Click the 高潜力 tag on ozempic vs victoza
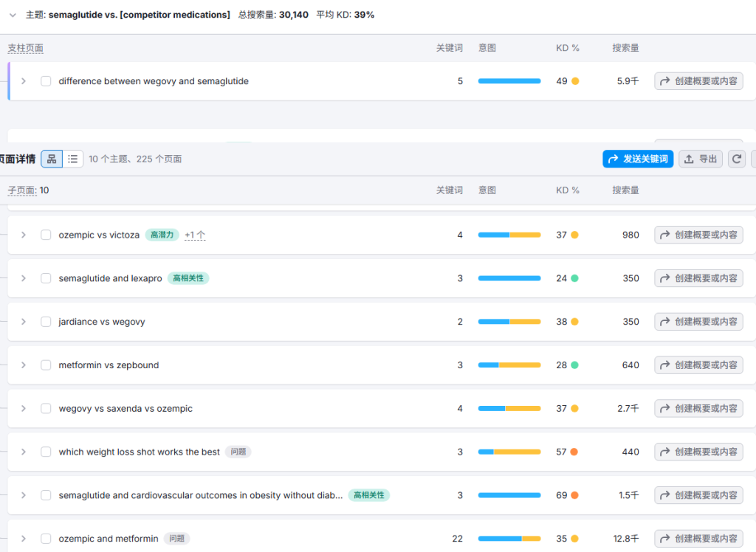Viewport: 756px width, 552px height. [x=162, y=235]
